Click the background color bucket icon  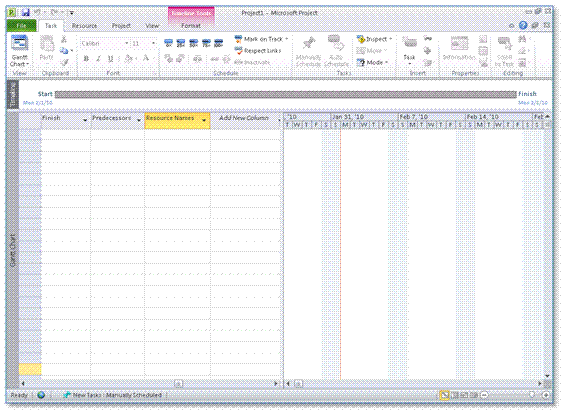click(x=128, y=59)
